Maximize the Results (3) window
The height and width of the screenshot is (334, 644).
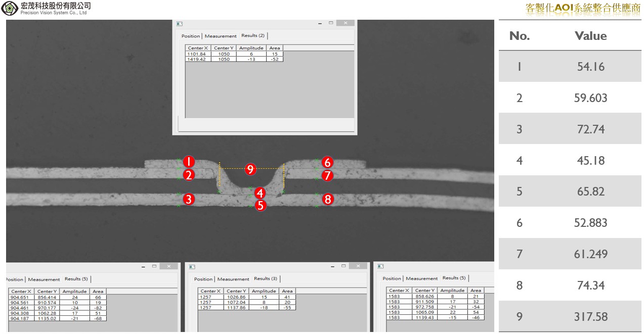(x=344, y=265)
